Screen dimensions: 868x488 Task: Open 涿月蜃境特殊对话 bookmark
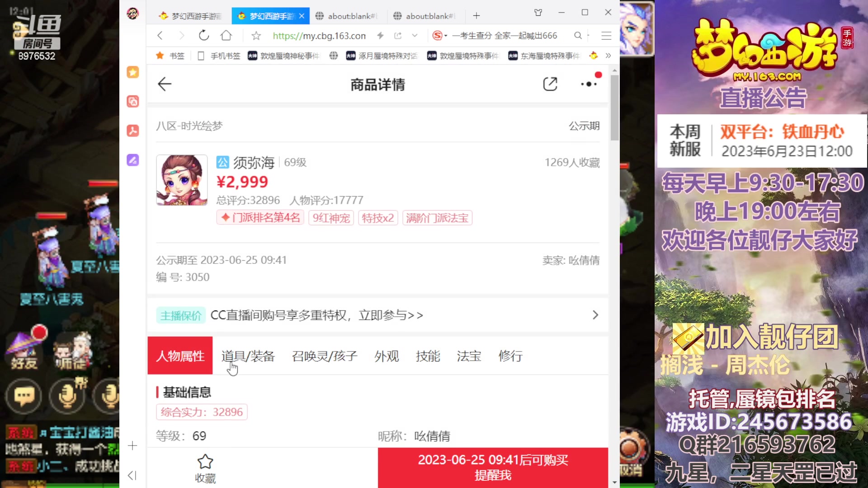point(382,56)
